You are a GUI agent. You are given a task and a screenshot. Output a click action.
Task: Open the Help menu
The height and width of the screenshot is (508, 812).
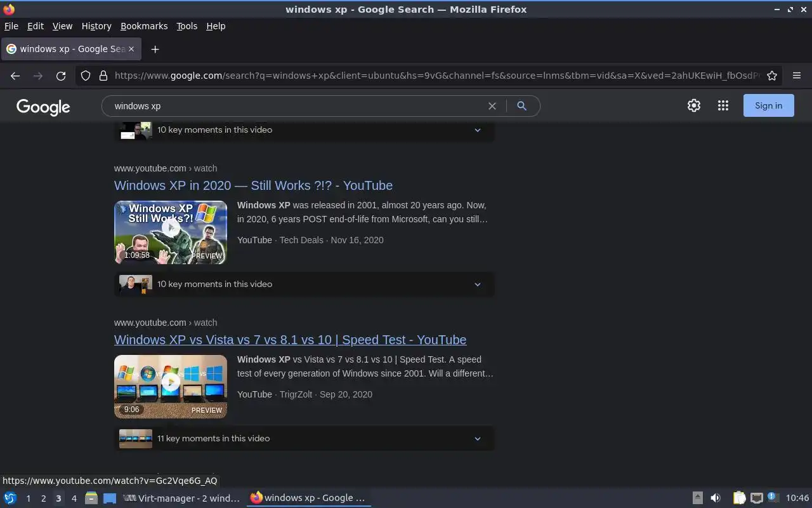216,26
